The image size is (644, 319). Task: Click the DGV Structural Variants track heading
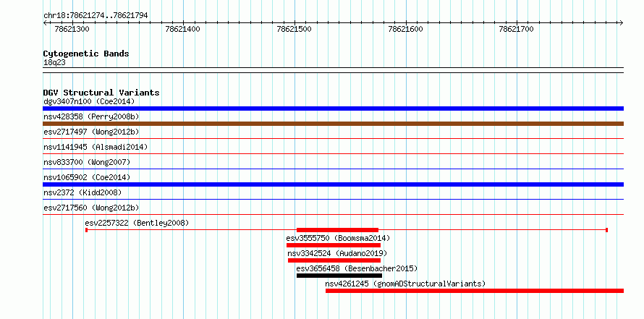[101, 93]
